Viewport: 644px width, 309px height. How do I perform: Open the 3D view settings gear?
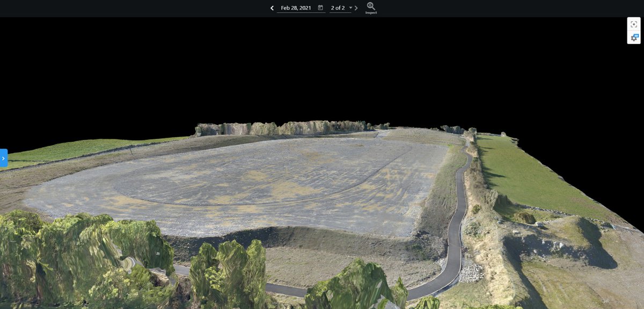click(x=634, y=38)
